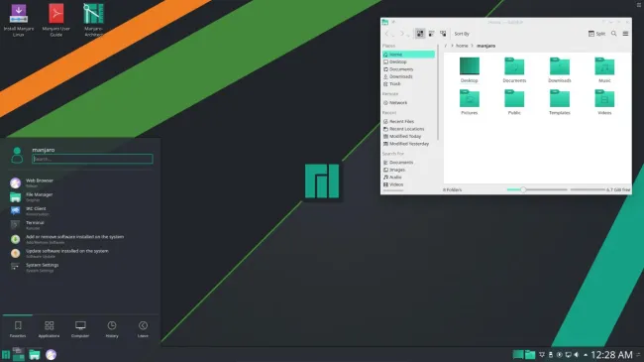Click the launcher search field

(x=92, y=159)
